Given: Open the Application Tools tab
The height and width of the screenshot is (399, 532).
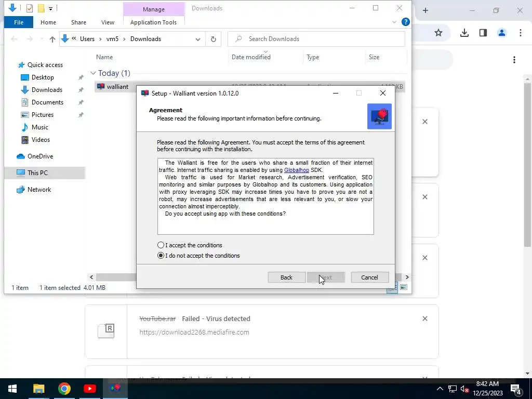Looking at the screenshot, I should point(153,22).
